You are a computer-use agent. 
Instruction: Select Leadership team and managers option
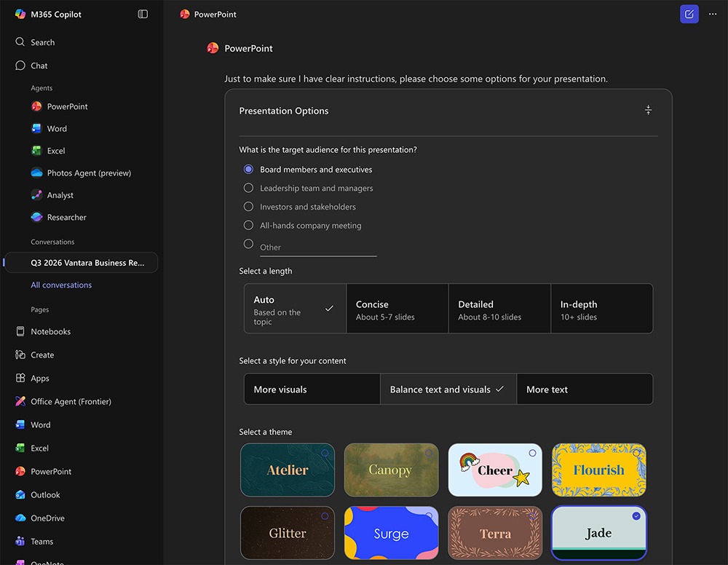click(x=248, y=188)
